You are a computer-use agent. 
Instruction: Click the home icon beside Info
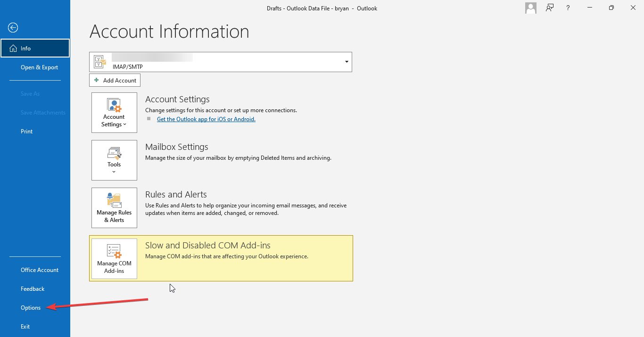(x=13, y=48)
